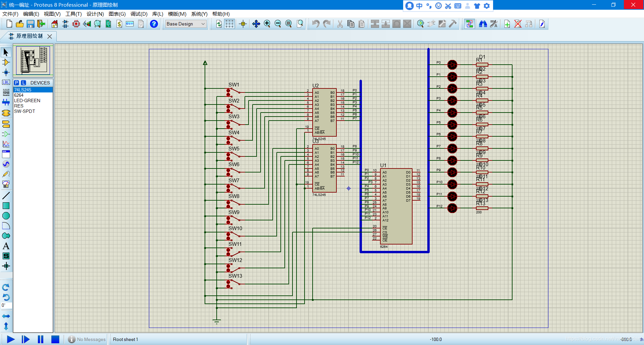Toggle the false origin marker
Screen dimensions: 644x345
243,24
